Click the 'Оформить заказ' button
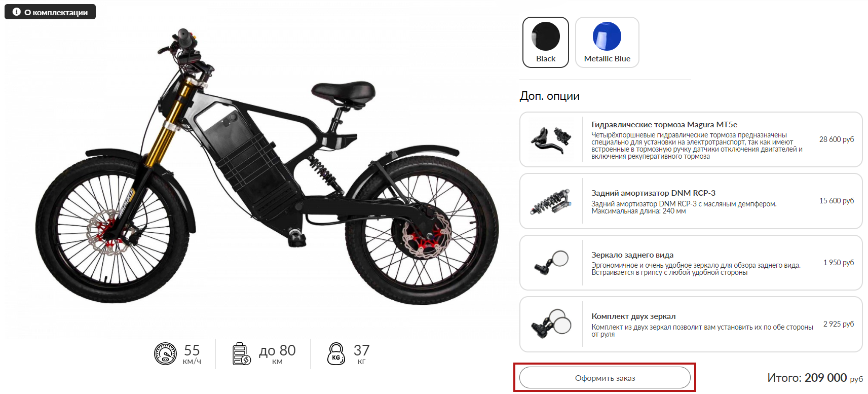Viewport: 868px width, 394px height. (605, 378)
